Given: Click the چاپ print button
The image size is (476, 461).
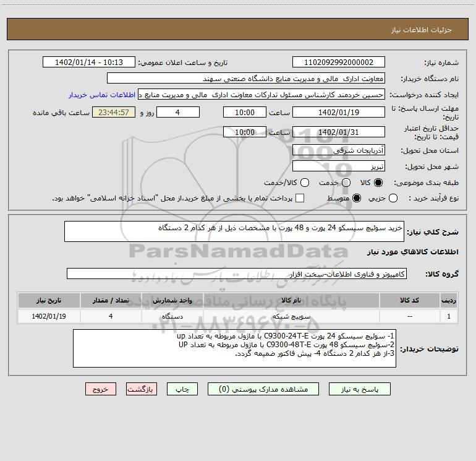Looking at the screenshot, I should 182,389.
